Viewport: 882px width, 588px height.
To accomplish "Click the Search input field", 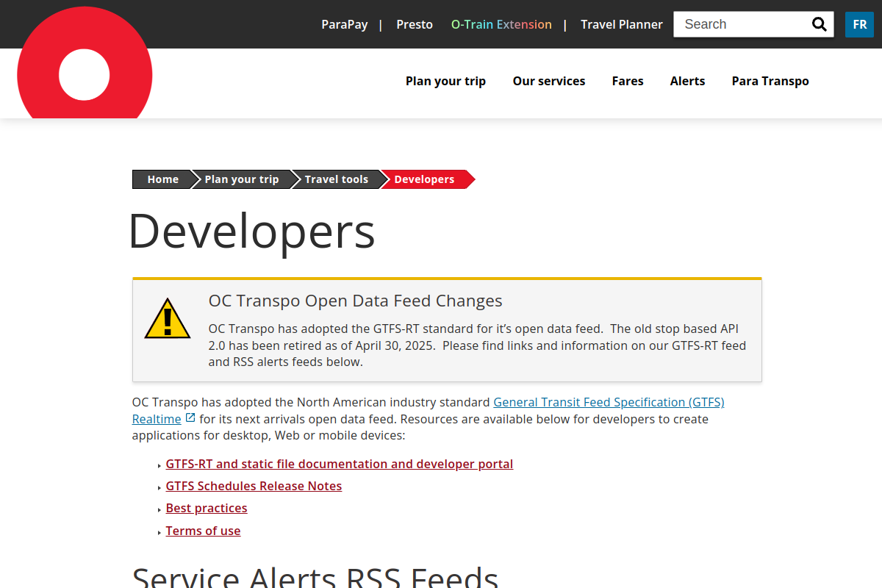I will 742,24.
